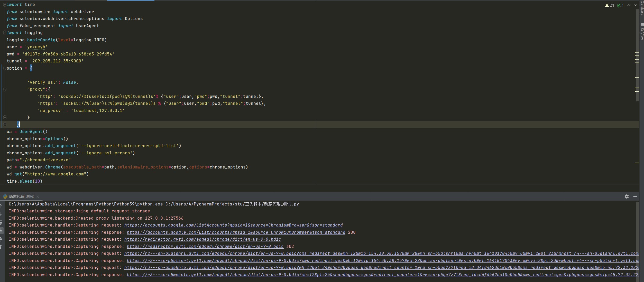Open the https://www.google.com link in code
Image resolution: width=644 pixels, height=282 pixels.
coord(56,174)
